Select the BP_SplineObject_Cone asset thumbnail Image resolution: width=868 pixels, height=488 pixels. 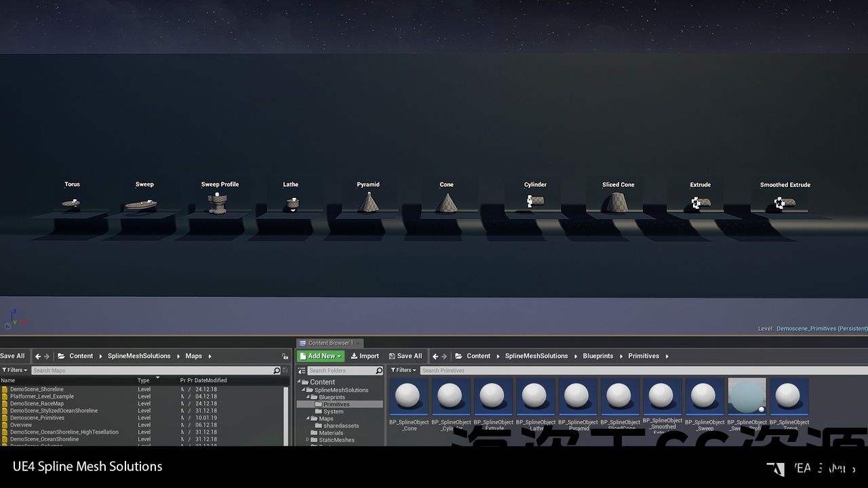click(408, 396)
